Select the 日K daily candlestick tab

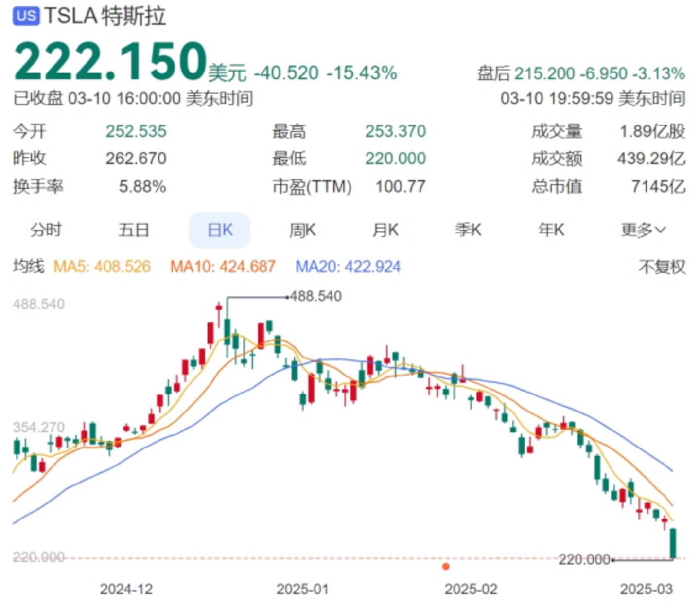(220, 230)
